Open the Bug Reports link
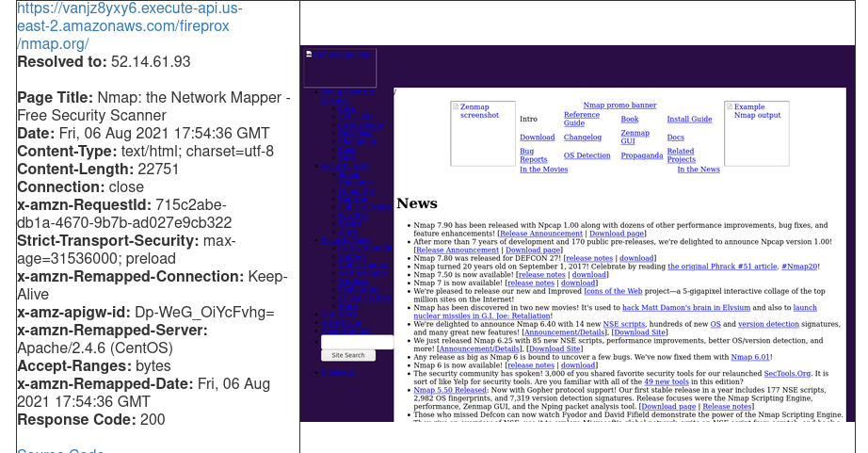868x453 pixels. [533, 155]
